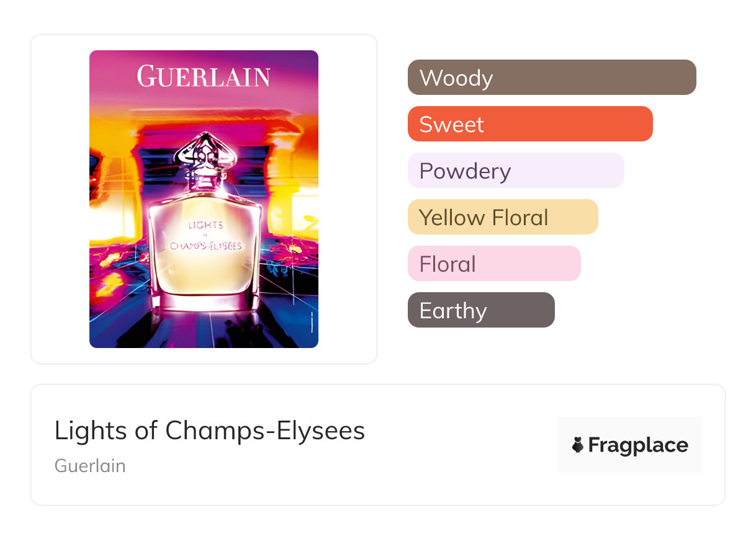Click the Lights of Champs-Elysees title
The width and height of the screenshot is (756, 536).
tap(210, 431)
